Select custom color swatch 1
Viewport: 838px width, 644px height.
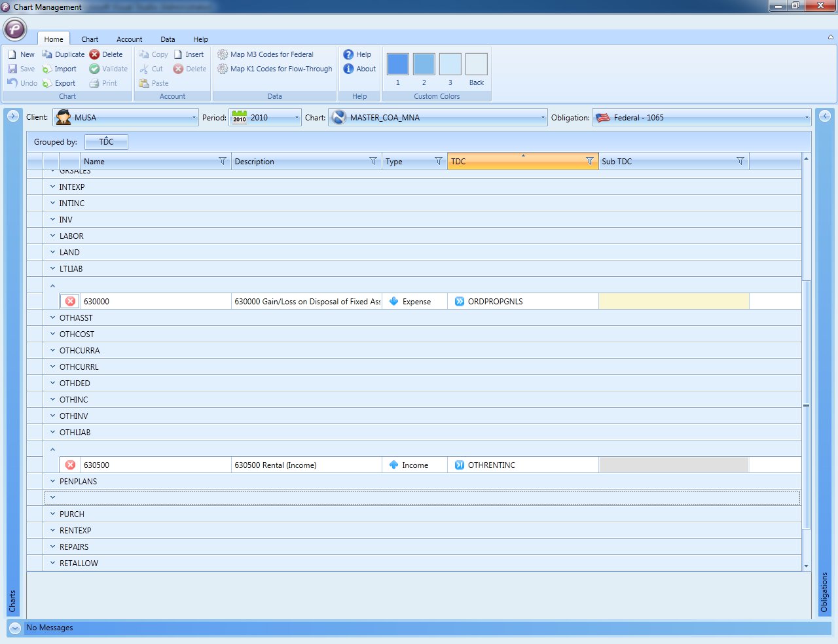click(x=398, y=64)
